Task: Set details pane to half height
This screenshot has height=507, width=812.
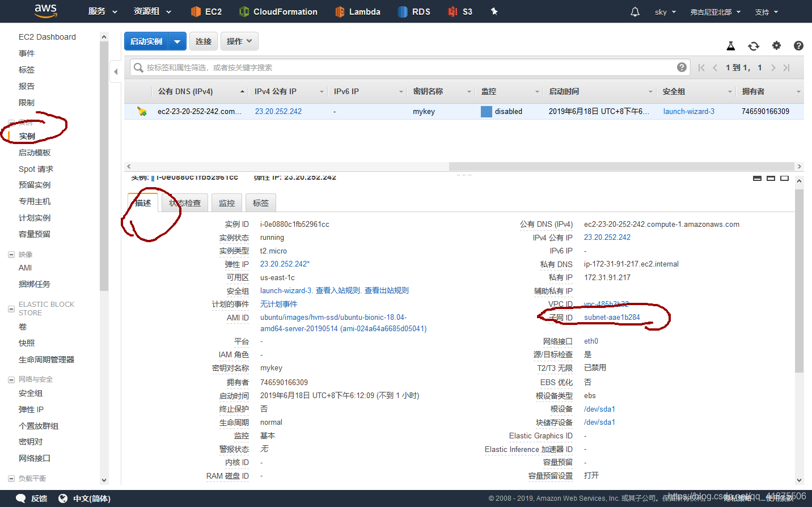Action: click(x=771, y=178)
